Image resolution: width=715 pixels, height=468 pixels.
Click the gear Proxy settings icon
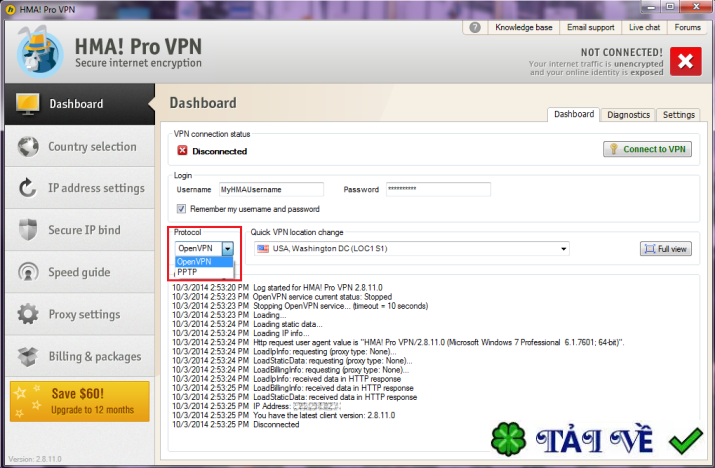pos(28,314)
